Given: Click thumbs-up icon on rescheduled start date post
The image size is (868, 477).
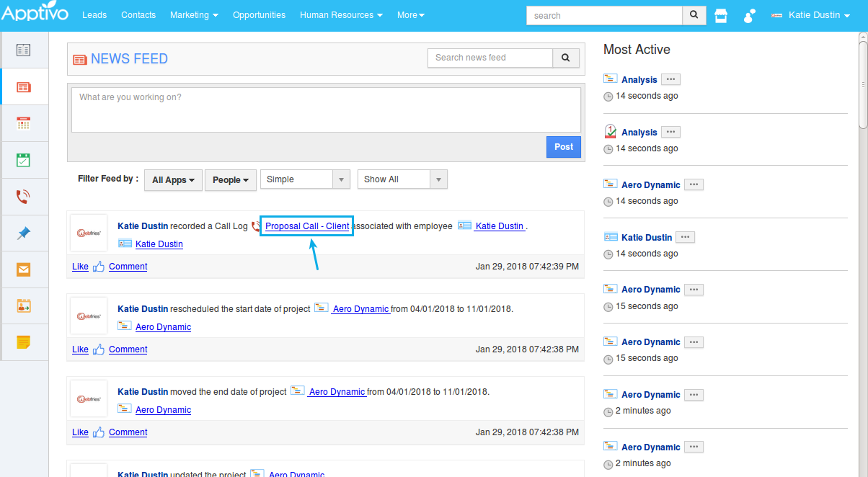Looking at the screenshot, I should (99, 349).
